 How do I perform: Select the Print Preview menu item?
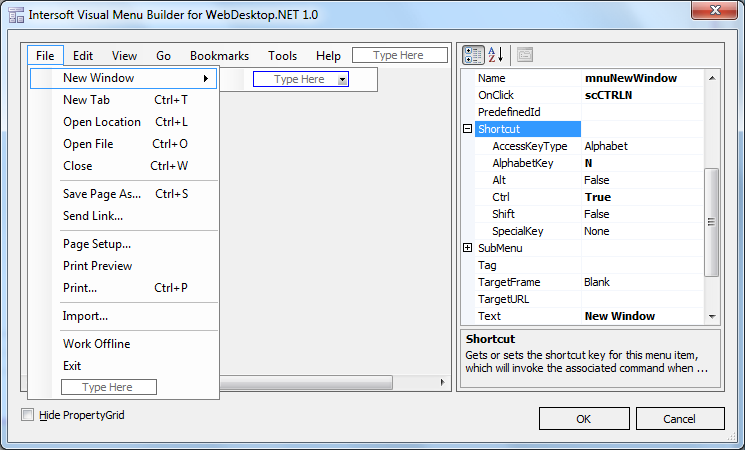[x=97, y=266]
